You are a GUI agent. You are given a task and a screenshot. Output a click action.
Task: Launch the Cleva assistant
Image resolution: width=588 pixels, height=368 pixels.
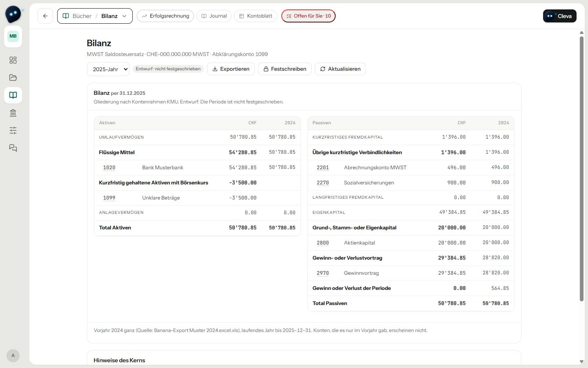(x=560, y=16)
